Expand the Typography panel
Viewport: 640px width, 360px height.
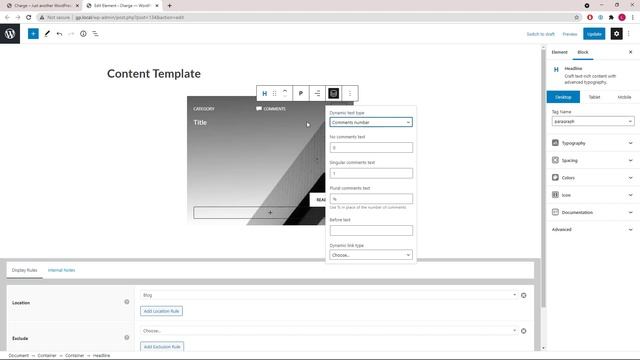593,143
